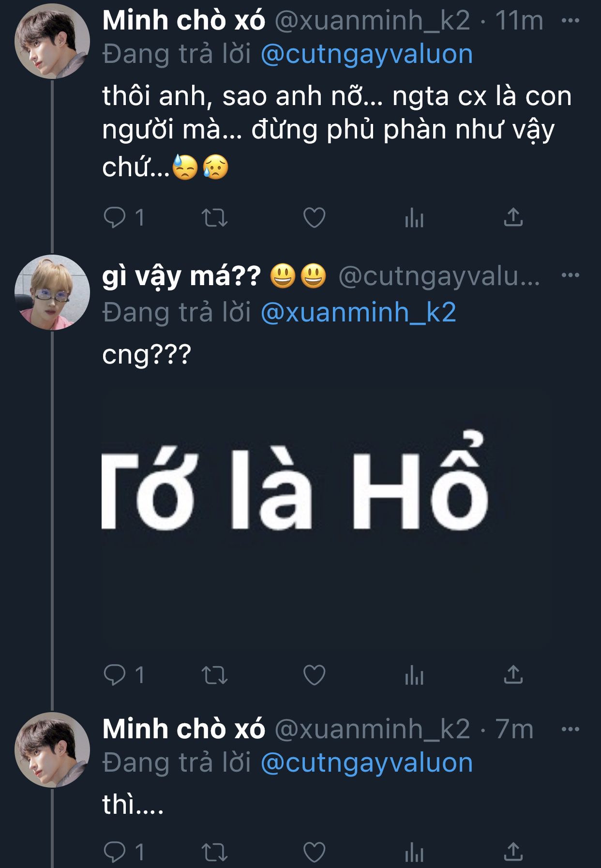Reply to the 'cng???' tweet
The height and width of the screenshot is (868, 601).
[x=115, y=675]
